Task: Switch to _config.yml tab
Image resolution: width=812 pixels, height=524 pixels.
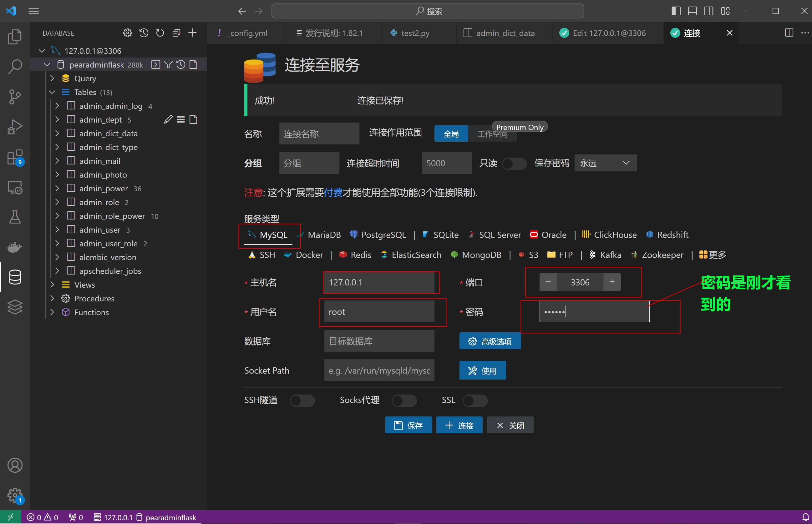Action: [246, 33]
